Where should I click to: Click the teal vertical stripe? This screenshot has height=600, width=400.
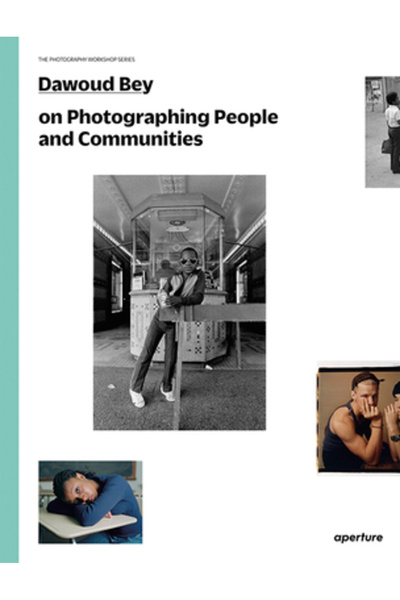coord(9,300)
